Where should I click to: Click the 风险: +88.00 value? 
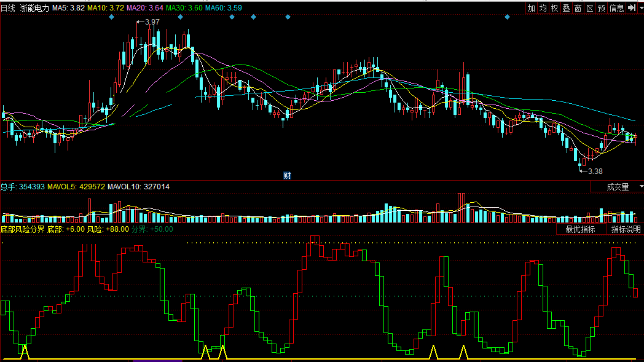point(108,229)
